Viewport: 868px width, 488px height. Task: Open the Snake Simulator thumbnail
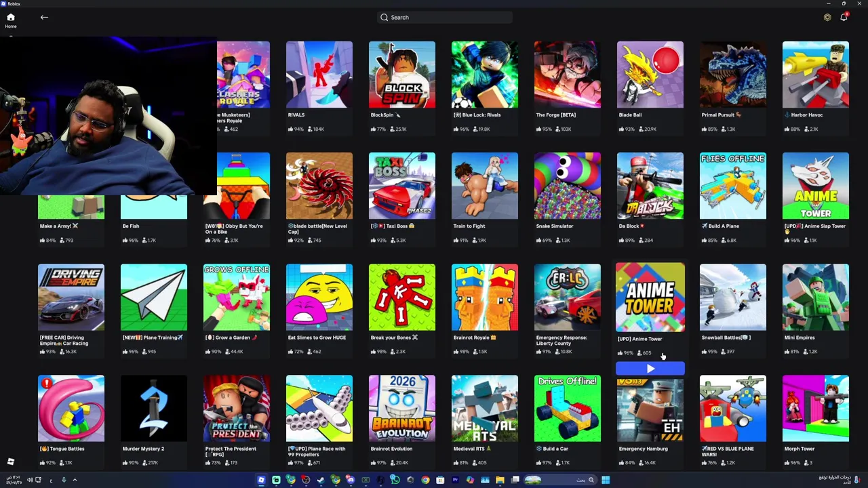point(568,186)
